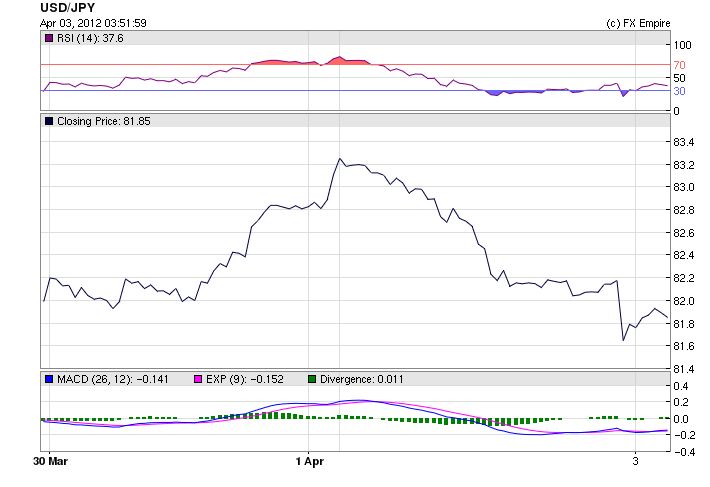Click the (c) FX Empire credit text

tap(638, 24)
